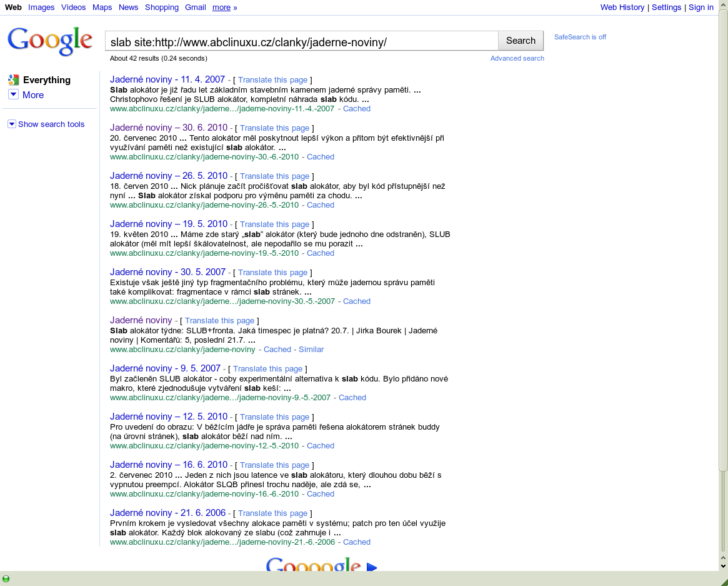The width and height of the screenshot is (728, 586).
Task: Open Cached link for 19.-5.-2010 result
Action: coord(321,253)
